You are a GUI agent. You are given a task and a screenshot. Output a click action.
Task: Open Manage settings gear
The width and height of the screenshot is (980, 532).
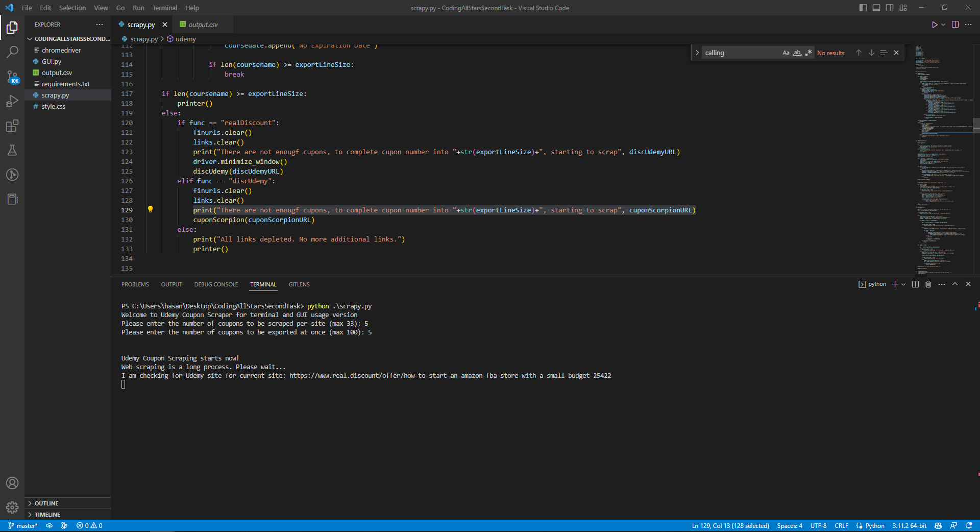tap(12, 508)
